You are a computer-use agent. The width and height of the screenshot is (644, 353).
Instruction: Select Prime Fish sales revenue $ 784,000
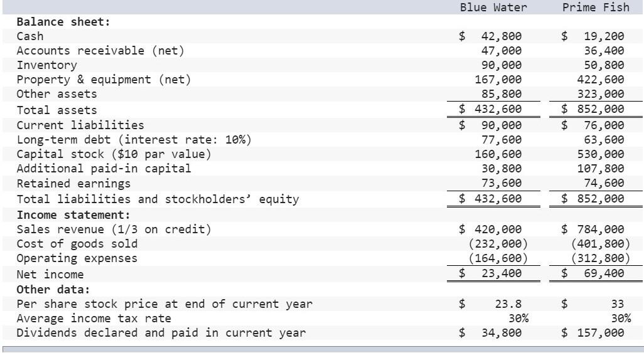point(593,229)
